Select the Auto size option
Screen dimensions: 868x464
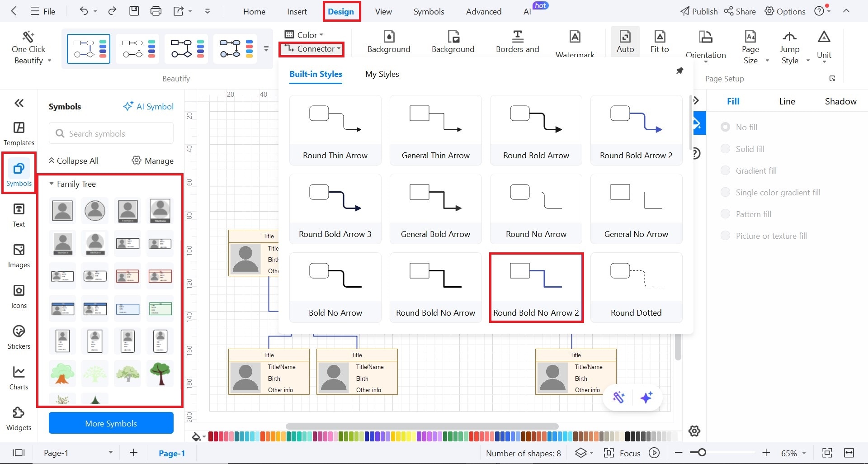pos(625,42)
